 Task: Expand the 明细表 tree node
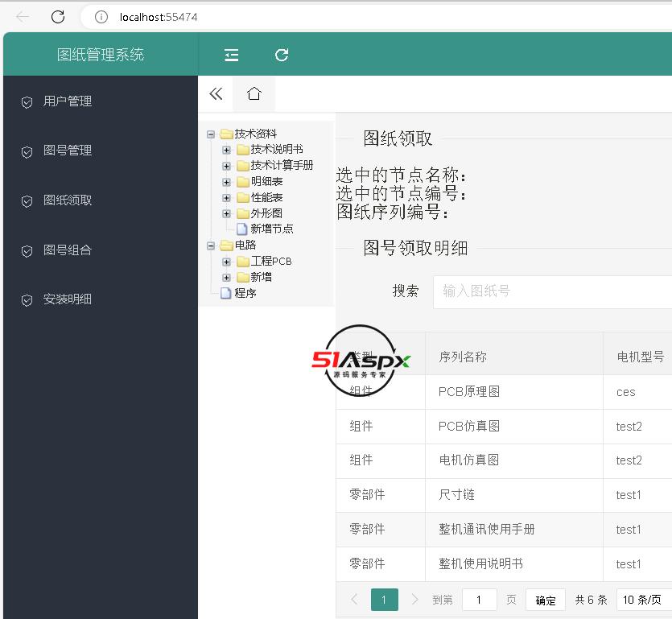[x=226, y=182]
